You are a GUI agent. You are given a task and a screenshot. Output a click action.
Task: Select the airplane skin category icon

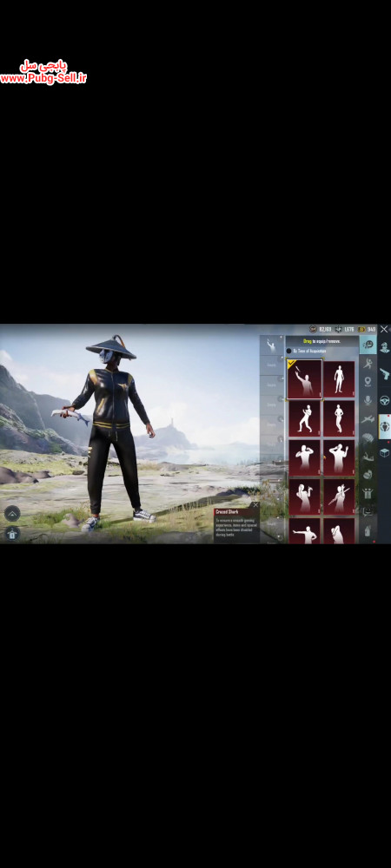pyautogui.click(x=368, y=419)
